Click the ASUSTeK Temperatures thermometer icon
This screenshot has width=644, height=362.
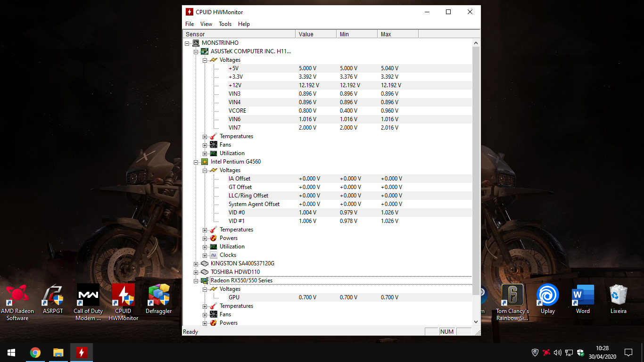[x=214, y=136]
